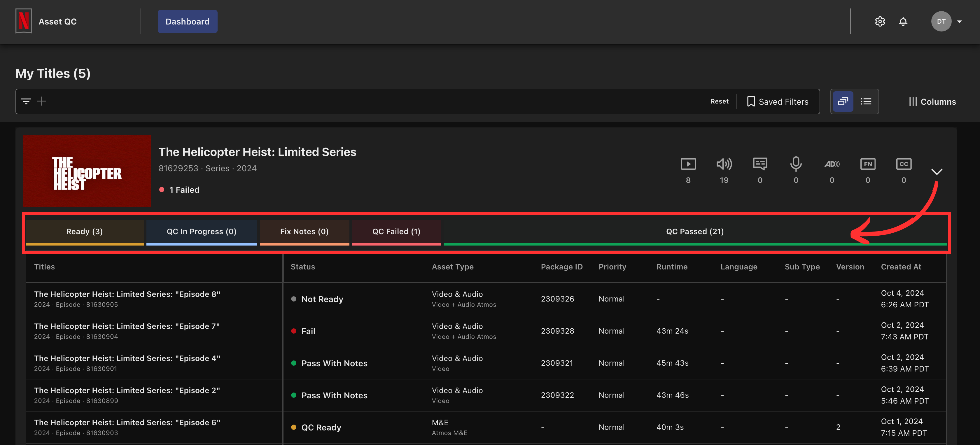Click package ID 2309321
980x445 pixels.
click(557, 363)
